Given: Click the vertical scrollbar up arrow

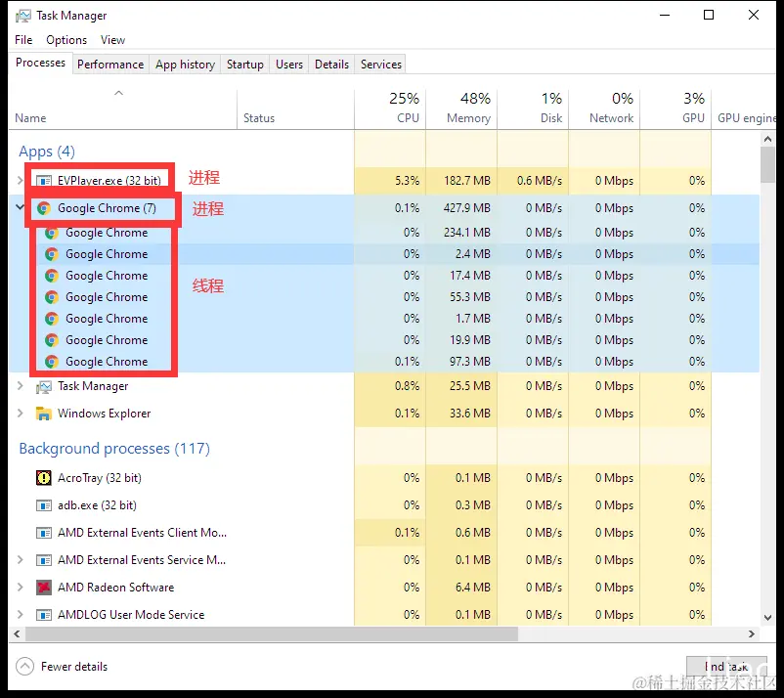Looking at the screenshot, I should pyautogui.click(x=768, y=140).
